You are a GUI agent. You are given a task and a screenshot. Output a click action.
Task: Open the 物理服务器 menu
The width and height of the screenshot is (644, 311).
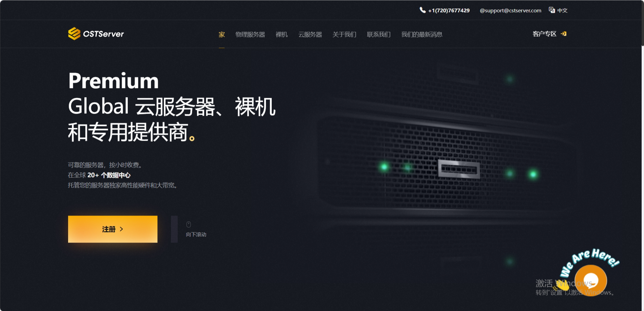[250, 34]
